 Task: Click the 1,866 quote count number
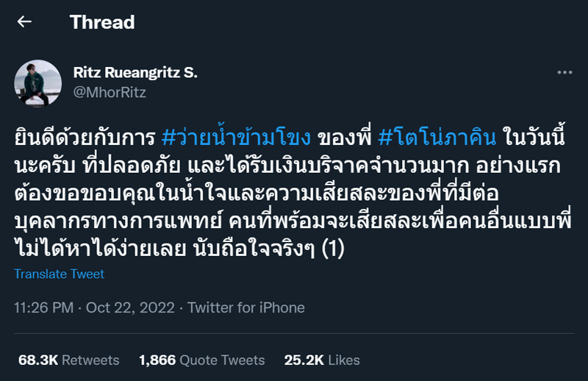[156, 360]
